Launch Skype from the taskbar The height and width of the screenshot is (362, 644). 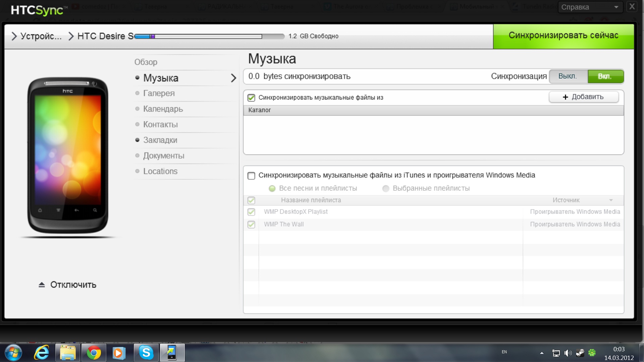coord(146,353)
